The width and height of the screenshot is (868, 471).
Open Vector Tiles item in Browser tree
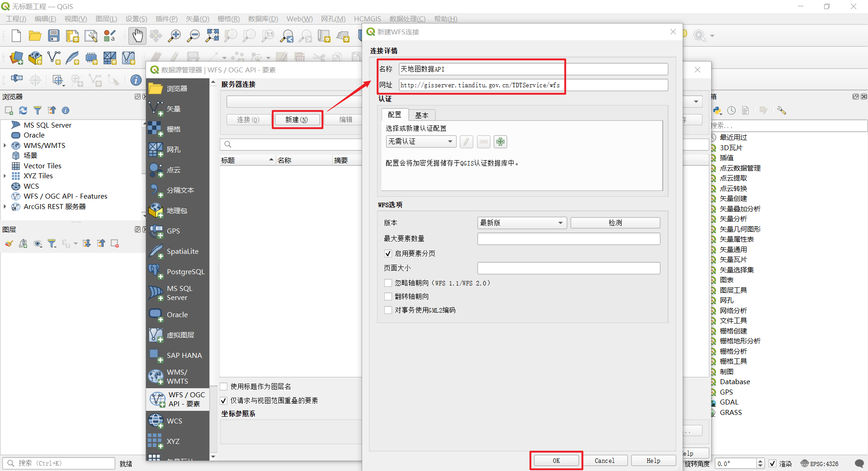coord(42,166)
